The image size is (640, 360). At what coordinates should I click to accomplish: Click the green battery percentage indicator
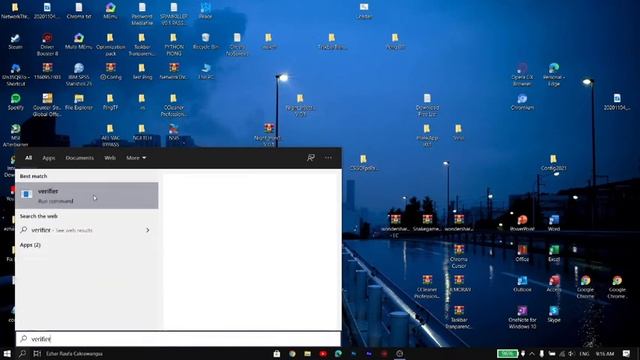(507, 353)
